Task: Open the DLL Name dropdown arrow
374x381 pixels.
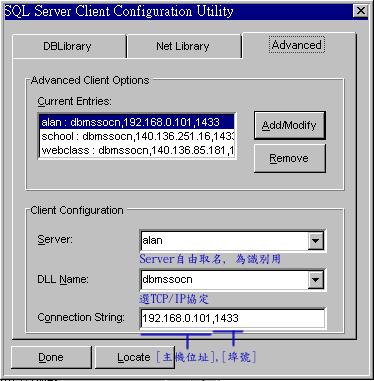Action: [315, 279]
